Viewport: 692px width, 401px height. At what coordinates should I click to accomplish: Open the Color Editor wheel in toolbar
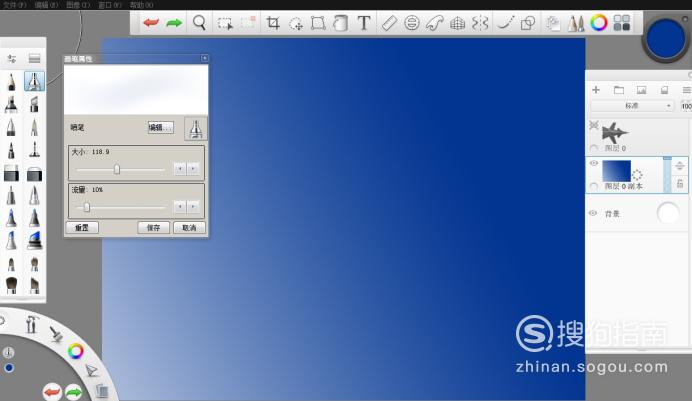[599, 22]
